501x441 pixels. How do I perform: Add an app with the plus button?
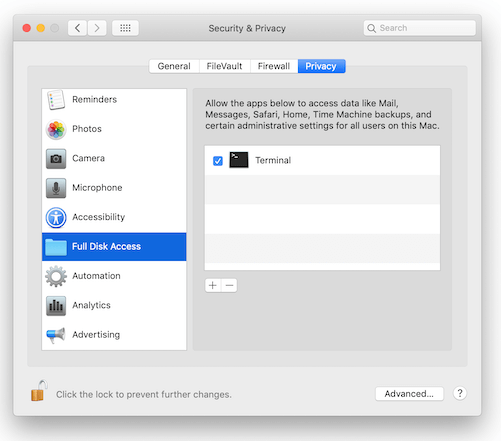(x=213, y=285)
